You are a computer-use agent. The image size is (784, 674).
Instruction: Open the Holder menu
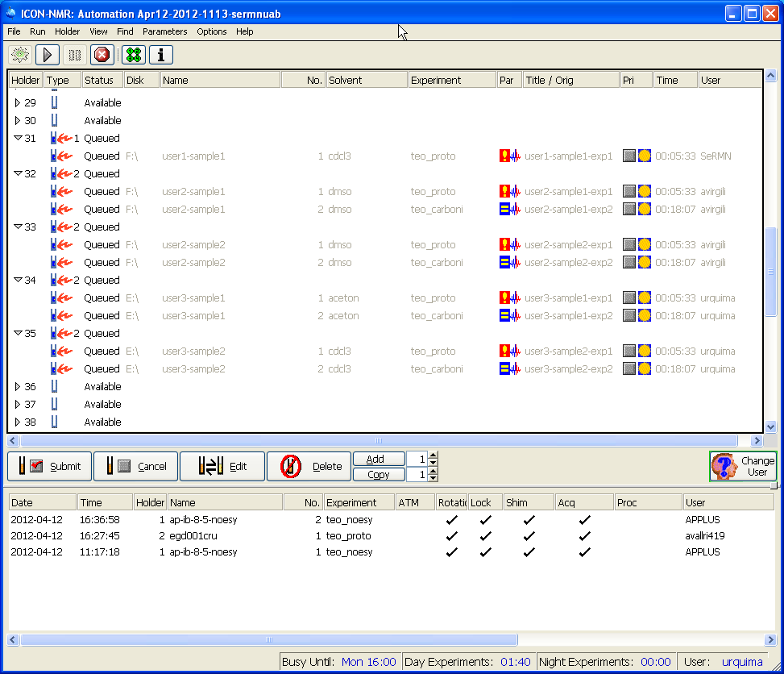point(68,31)
